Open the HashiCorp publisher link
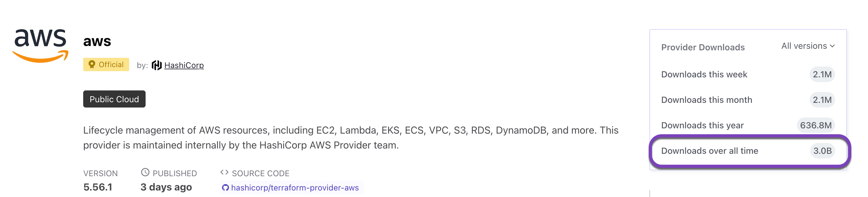Screen dimensions: 868x197 (184, 65)
